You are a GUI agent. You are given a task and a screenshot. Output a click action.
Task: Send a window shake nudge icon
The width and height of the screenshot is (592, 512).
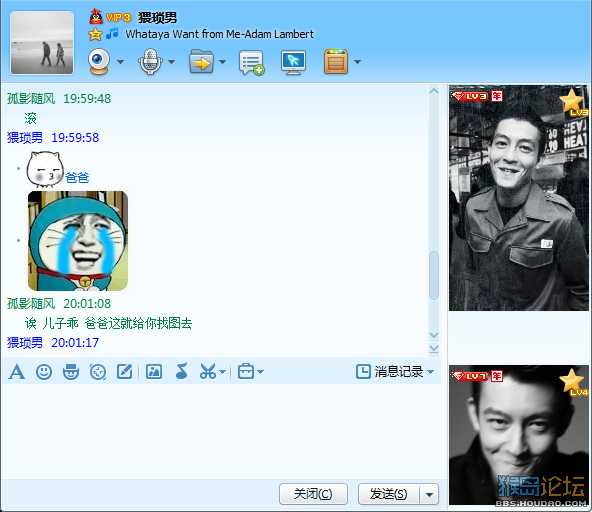(98, 372)
